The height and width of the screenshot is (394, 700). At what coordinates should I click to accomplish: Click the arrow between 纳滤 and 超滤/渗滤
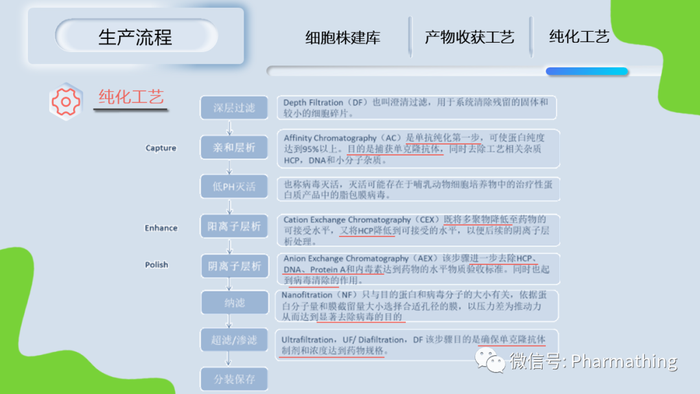229,322
